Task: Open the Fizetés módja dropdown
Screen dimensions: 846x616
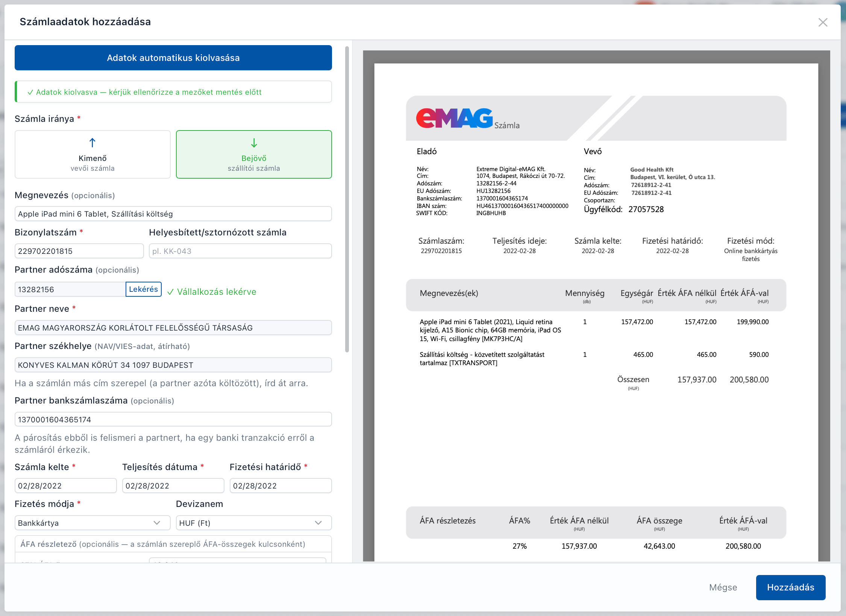Action: tap(92, 523)
